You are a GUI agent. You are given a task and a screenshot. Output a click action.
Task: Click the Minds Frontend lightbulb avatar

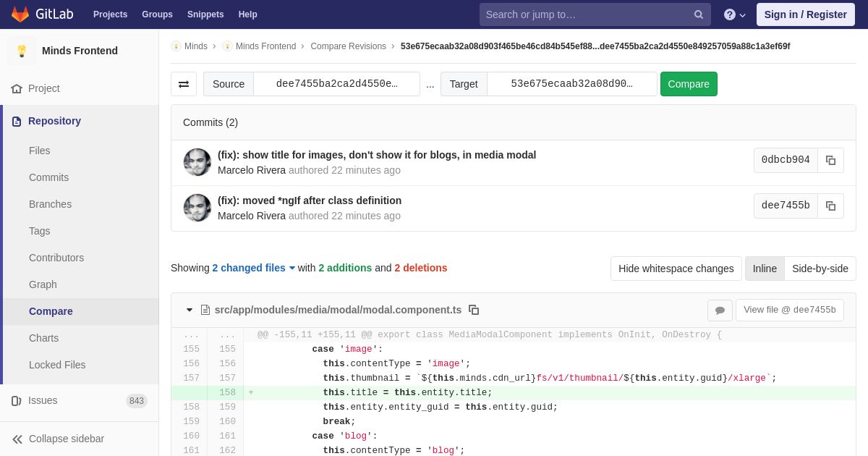click(x=22, y=51)
